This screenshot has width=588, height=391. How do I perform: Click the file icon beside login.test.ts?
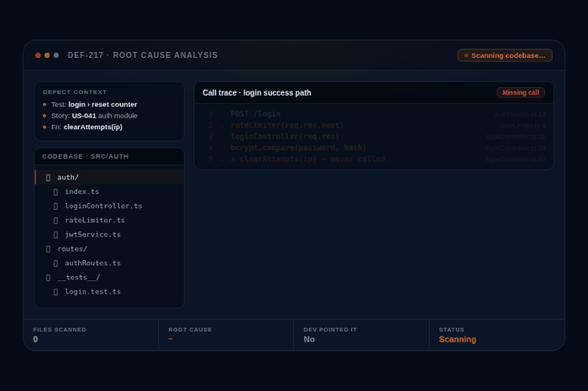click(x=55, y=292)
